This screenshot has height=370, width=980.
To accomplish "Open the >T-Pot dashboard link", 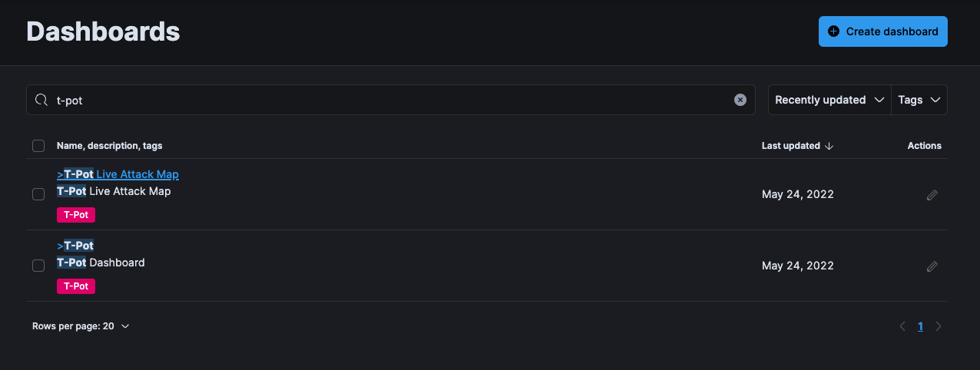I will (x=75, y=246).
